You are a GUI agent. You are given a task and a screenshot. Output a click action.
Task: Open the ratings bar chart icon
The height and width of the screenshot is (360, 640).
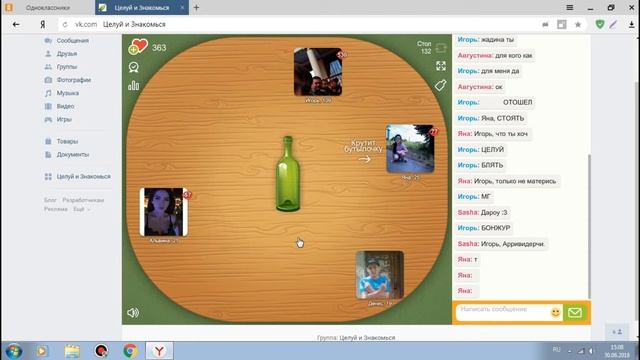(133, 85)
